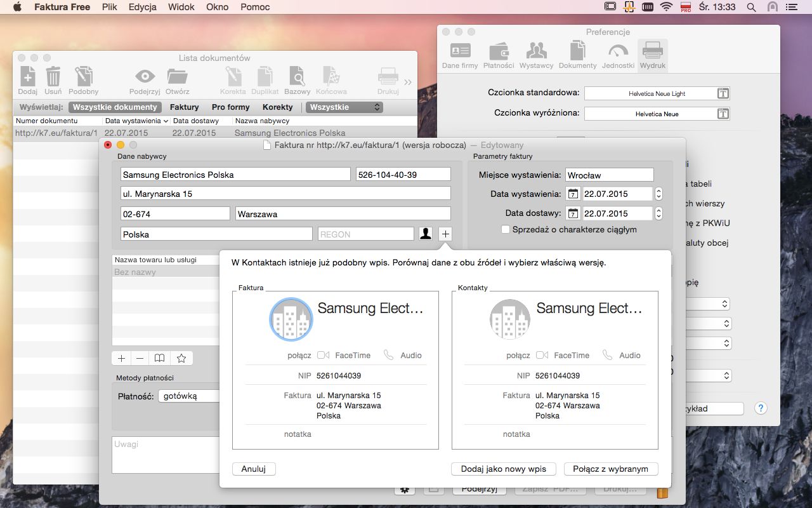Click the Anuluj button
The image size is (812, 508).
click(254, 469)
